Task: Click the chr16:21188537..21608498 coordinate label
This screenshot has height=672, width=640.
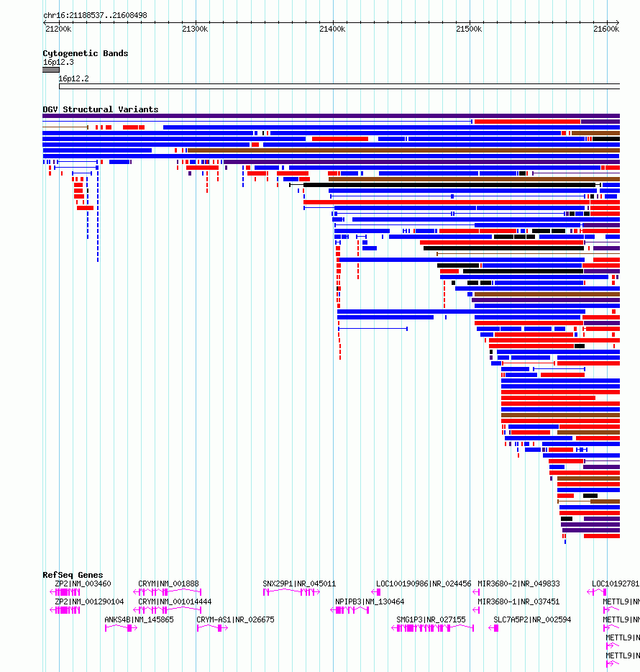Action: (95, 15)
